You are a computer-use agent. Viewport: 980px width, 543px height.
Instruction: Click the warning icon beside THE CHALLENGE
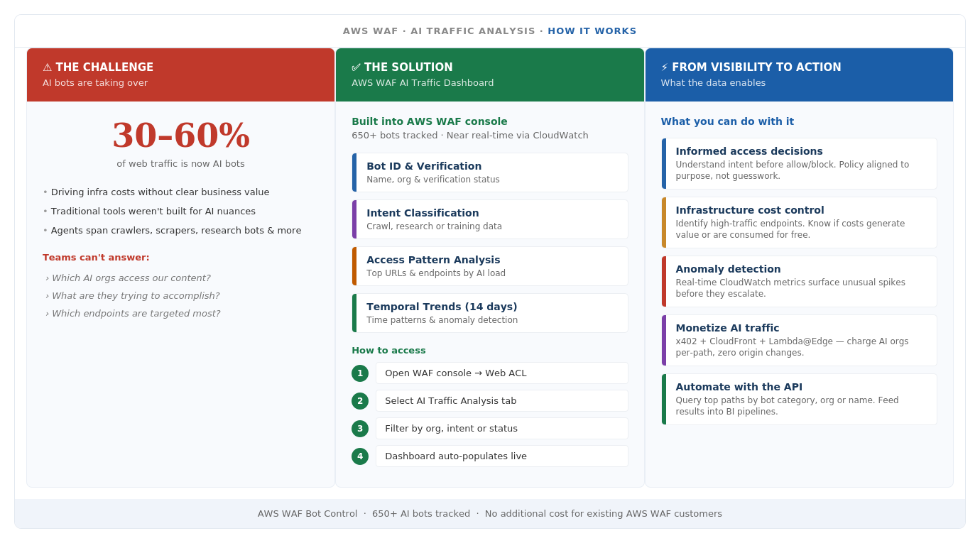click(48, 67)
